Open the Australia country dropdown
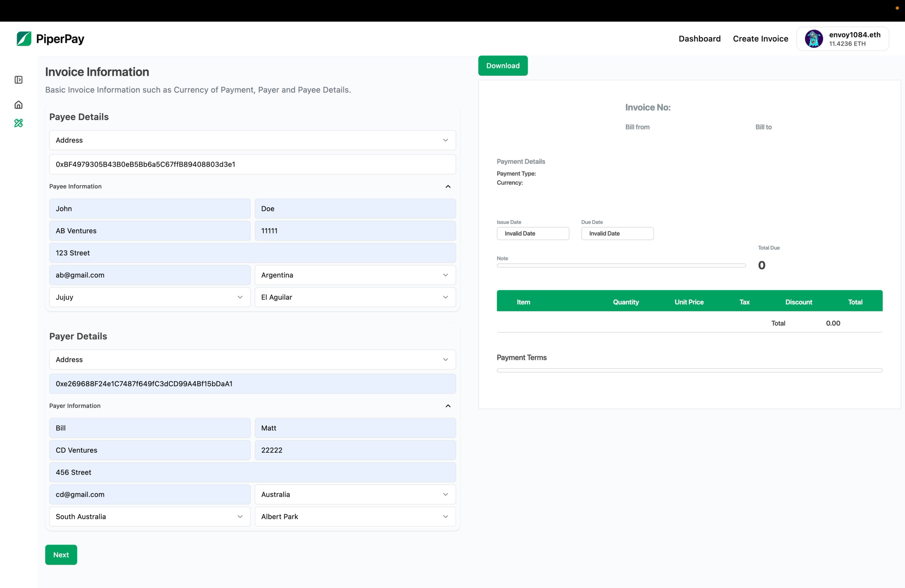This screenshot has height=588, width=905. [355, 494]
